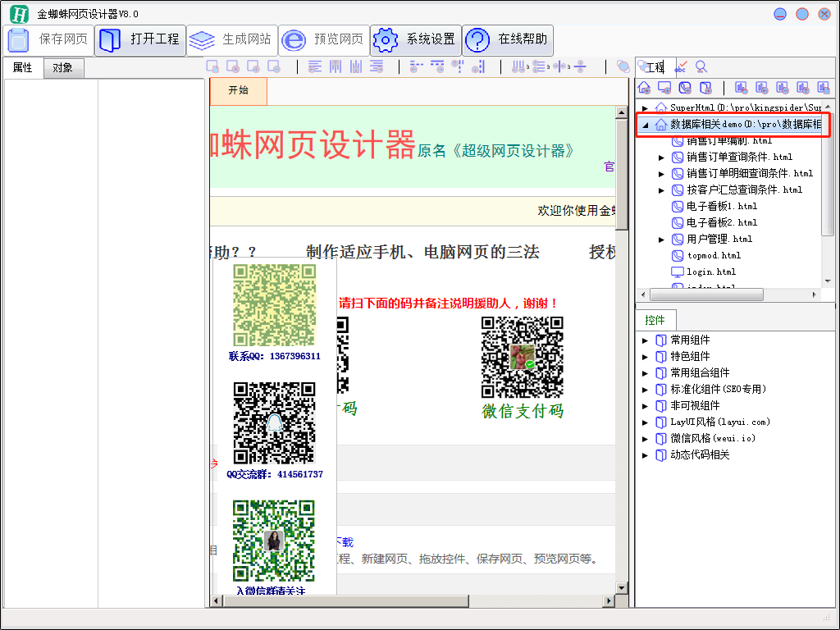Collapse the 数据库相关demo project node

(x=645, y=125)
